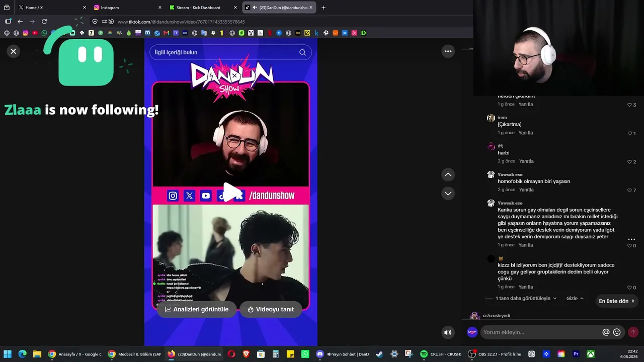Viewport: 644px width, 362px height.
Task: Open Opera from the taskbar
Action: pyautogui.click(x=231, y=354)
